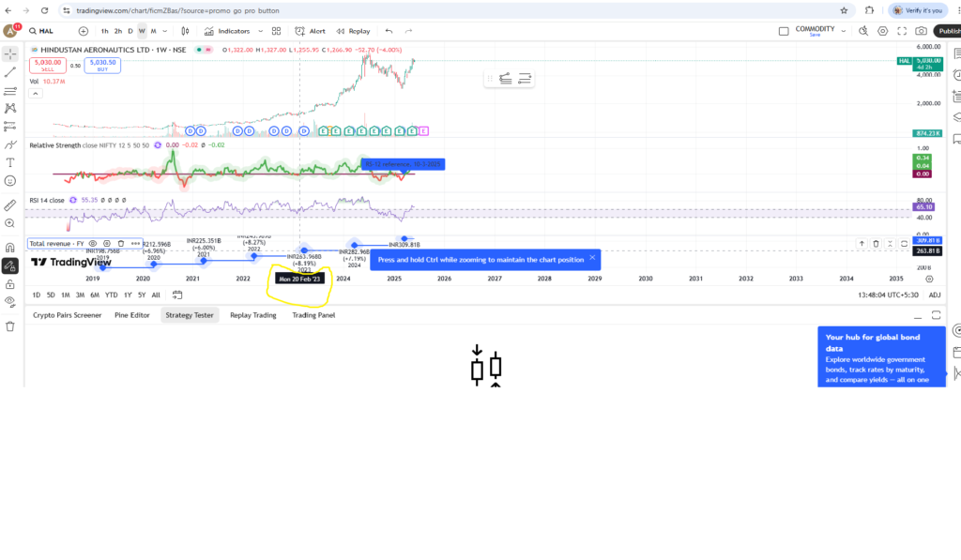Open the Indicators dialog
The image size is (961, 560).
(x=227, y=31)
